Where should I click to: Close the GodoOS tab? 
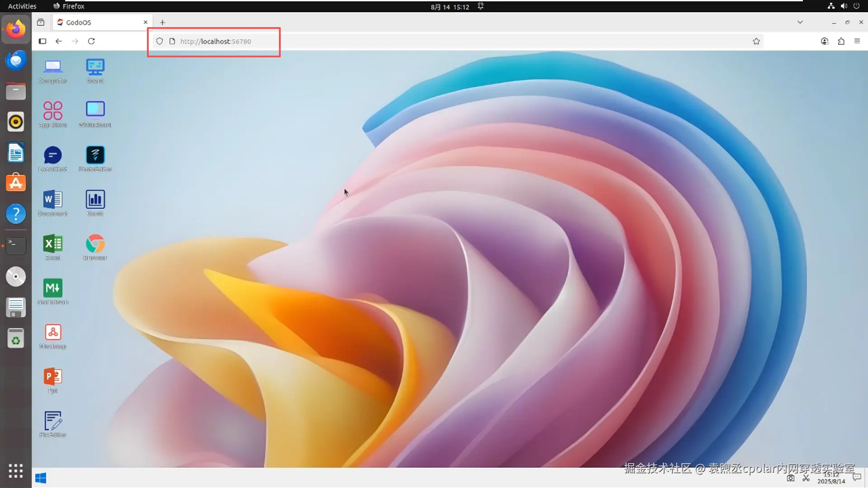146,22
